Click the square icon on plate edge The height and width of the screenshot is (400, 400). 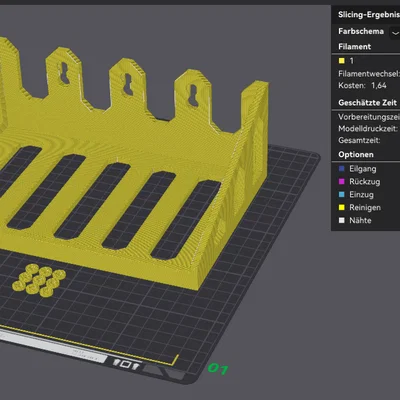point(126,364)
